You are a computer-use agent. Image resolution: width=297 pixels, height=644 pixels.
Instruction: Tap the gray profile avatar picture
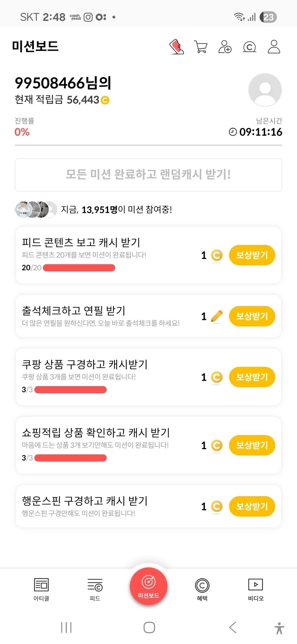[x=265, y=90]
